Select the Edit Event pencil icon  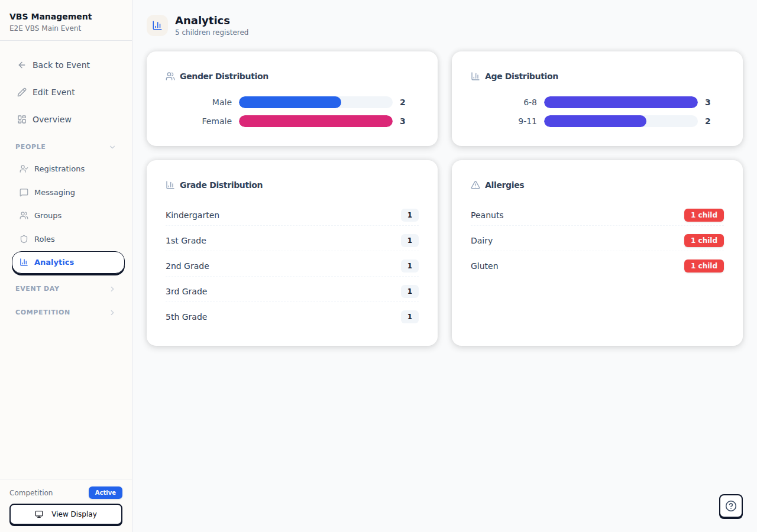point(22,92)
